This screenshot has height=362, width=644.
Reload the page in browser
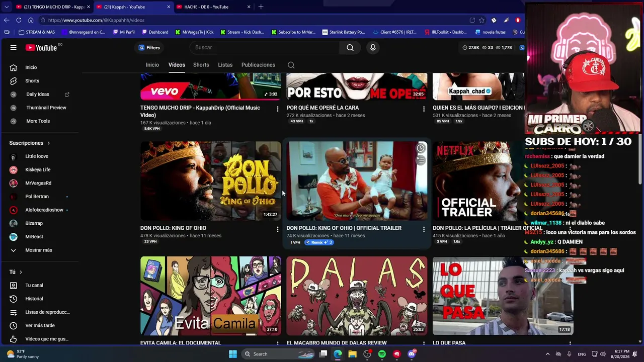point(19,20)
